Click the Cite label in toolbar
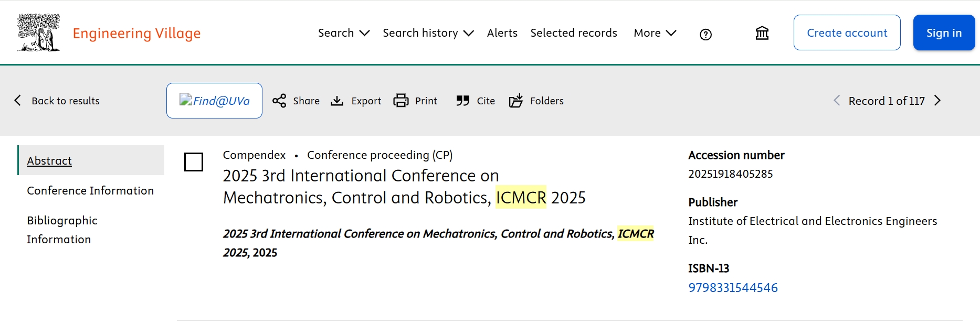 click(486, 101)
